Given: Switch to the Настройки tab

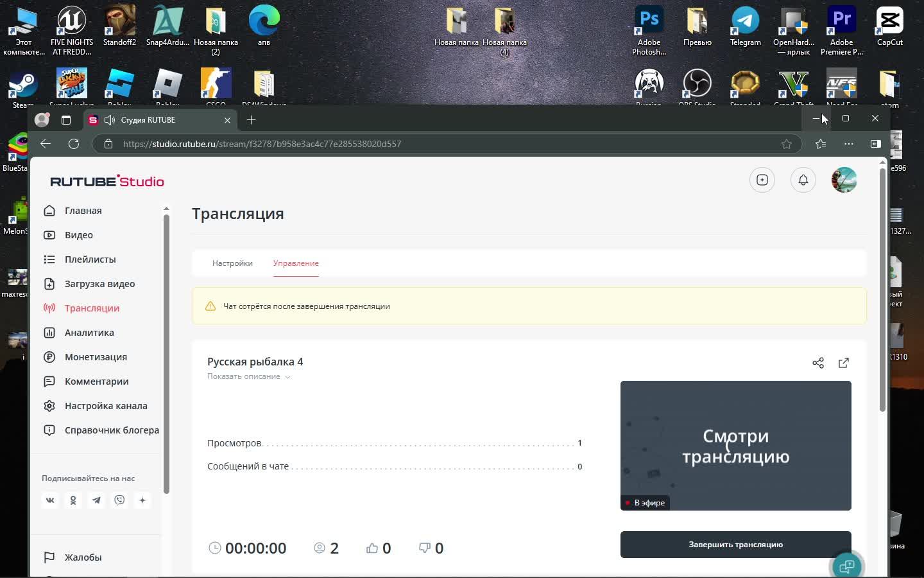Looking at the screenshot, I should coord(232,263).
